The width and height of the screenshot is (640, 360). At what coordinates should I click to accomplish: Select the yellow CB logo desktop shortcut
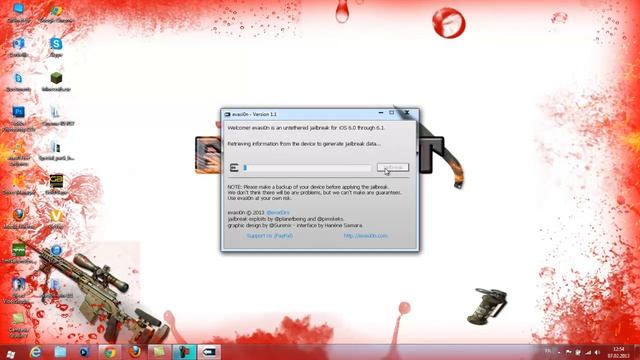56,184
